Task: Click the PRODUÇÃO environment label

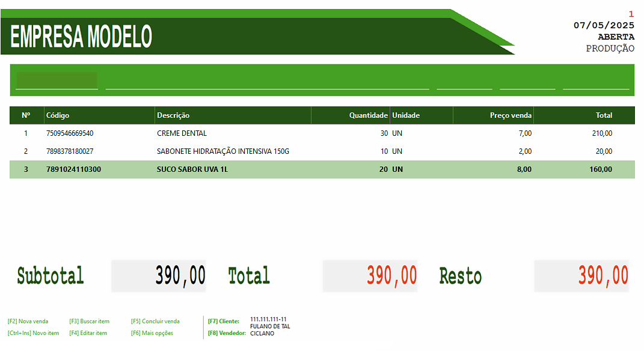Action: click(x=612, y=48)
